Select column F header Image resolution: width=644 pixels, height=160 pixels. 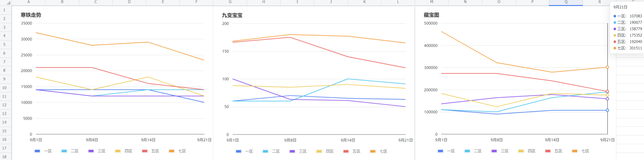(x=197, y=2)
